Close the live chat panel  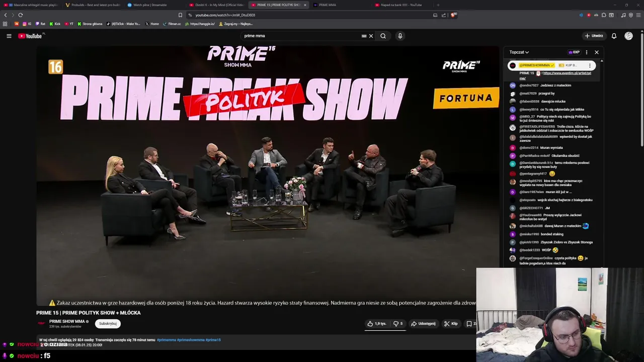point(597,52)
